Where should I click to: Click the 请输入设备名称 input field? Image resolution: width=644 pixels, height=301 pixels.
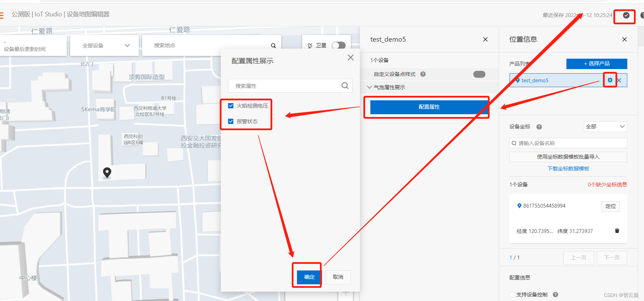568,143
